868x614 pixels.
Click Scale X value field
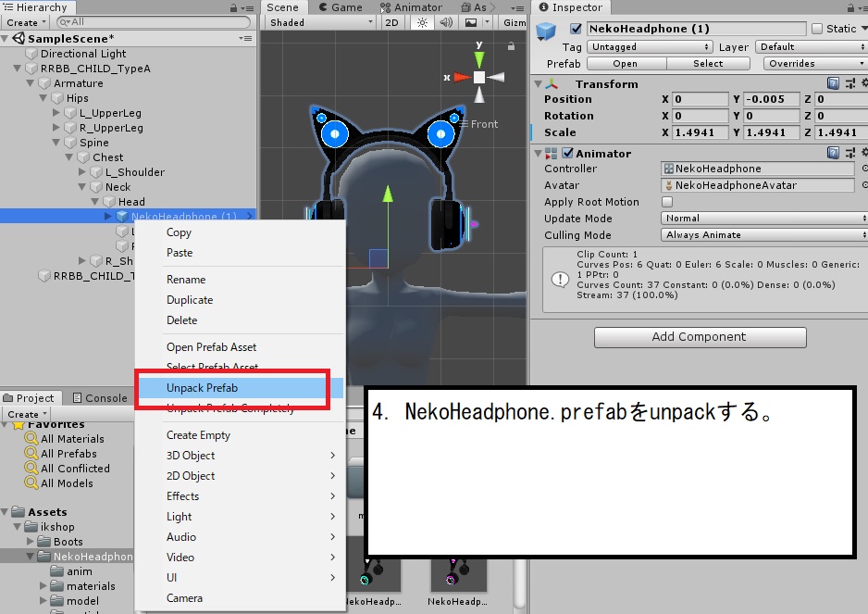700,132
